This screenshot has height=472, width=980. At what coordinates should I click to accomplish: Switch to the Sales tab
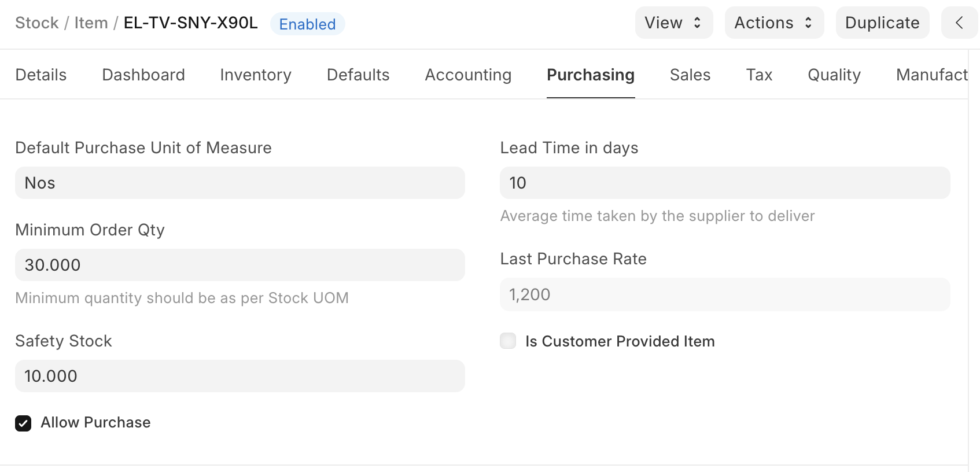[690, 75]
